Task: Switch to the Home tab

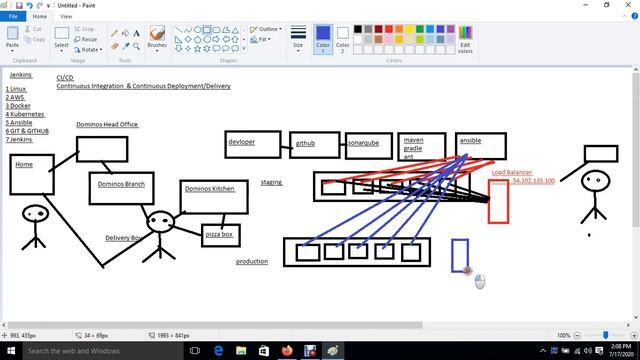Action: (x=40, y=16)
